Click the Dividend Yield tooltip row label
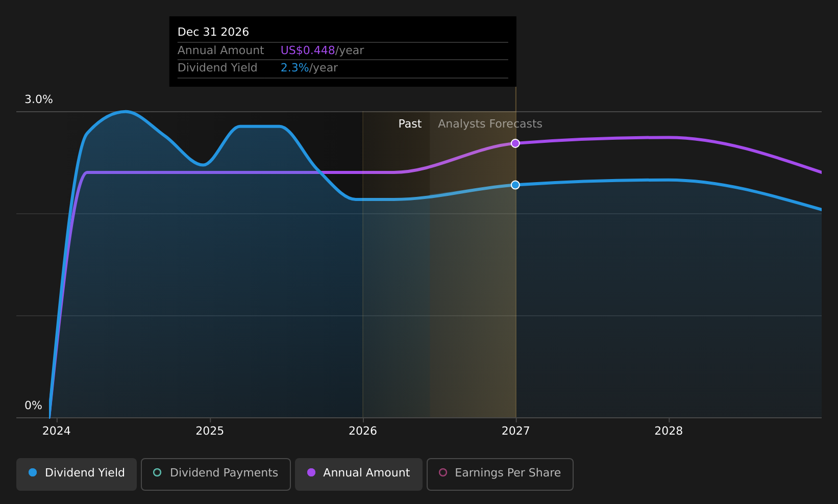Screen dimensions: 838x504 [217, 68]
